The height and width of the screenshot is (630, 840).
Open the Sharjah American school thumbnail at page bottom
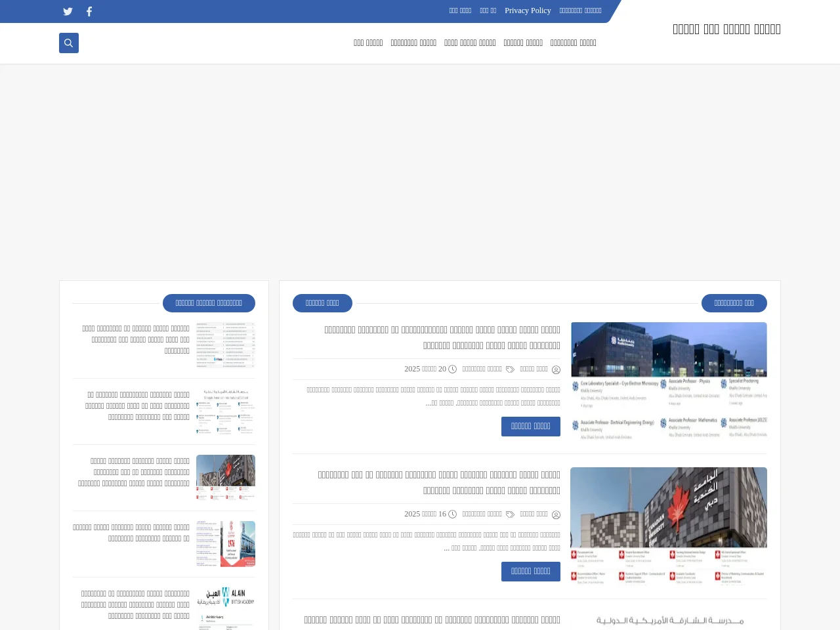(669, 621)
